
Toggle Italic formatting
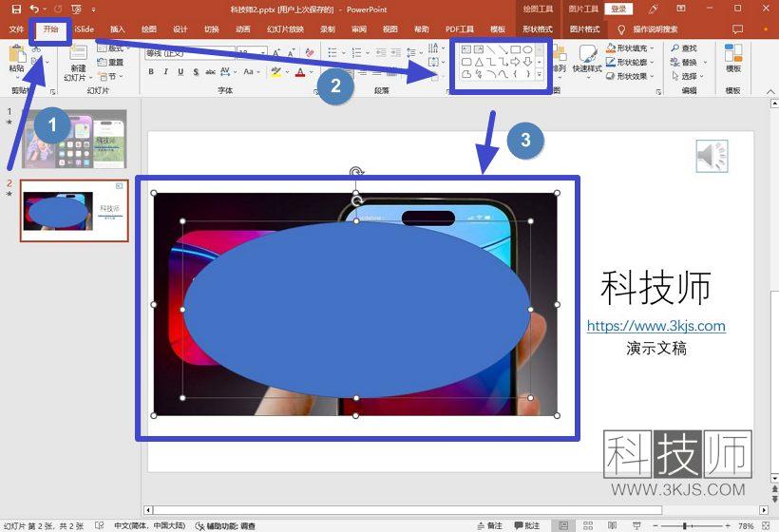(166, 72)
